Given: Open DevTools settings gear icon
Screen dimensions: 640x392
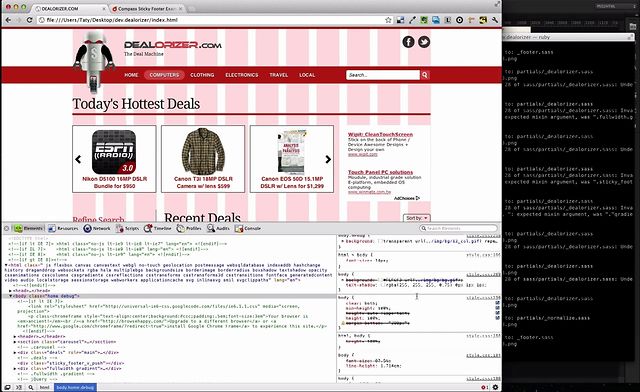Looking at the screenshot, I should (x=495, y=387).
